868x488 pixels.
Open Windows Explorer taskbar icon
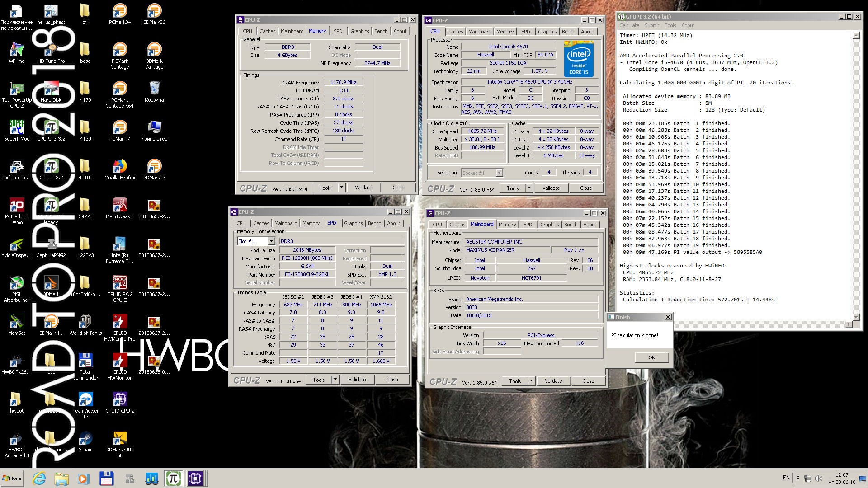click(x=61, y=479)
